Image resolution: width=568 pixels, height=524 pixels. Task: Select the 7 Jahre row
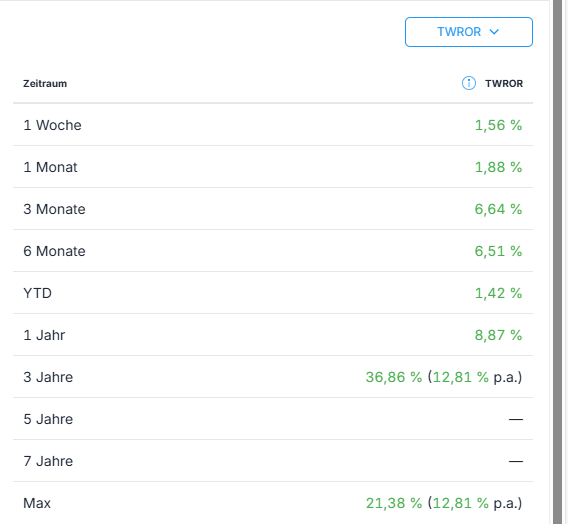coord(273,461)
